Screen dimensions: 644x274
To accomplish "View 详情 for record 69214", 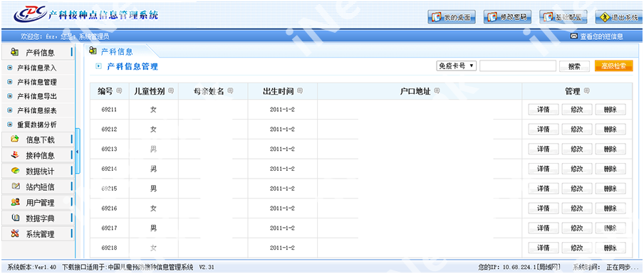I will click(543, 169).
